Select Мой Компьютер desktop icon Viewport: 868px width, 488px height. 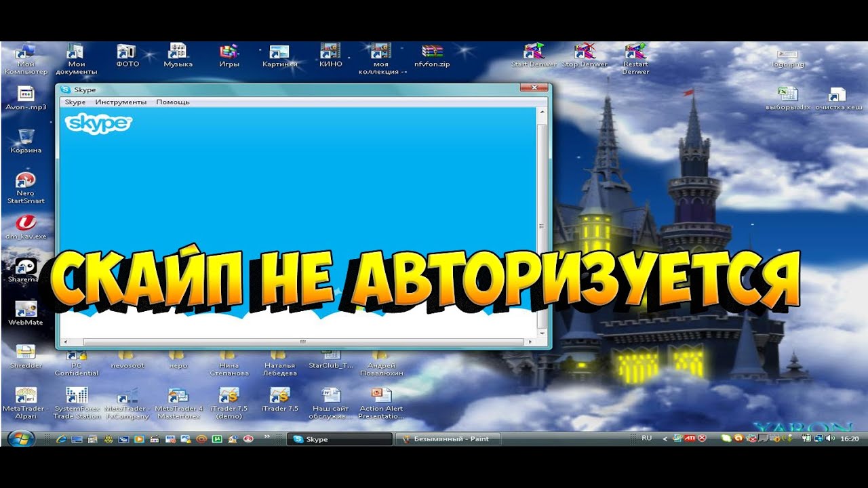[25, 59]
